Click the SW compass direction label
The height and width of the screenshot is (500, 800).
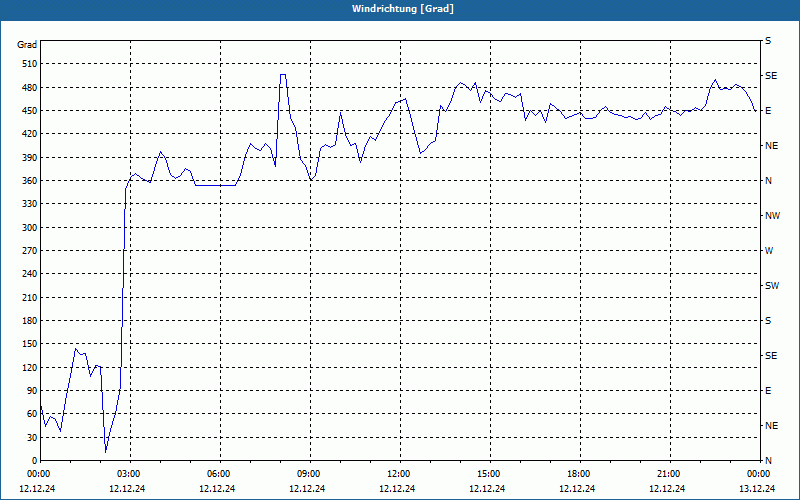(x=772, y=286)
